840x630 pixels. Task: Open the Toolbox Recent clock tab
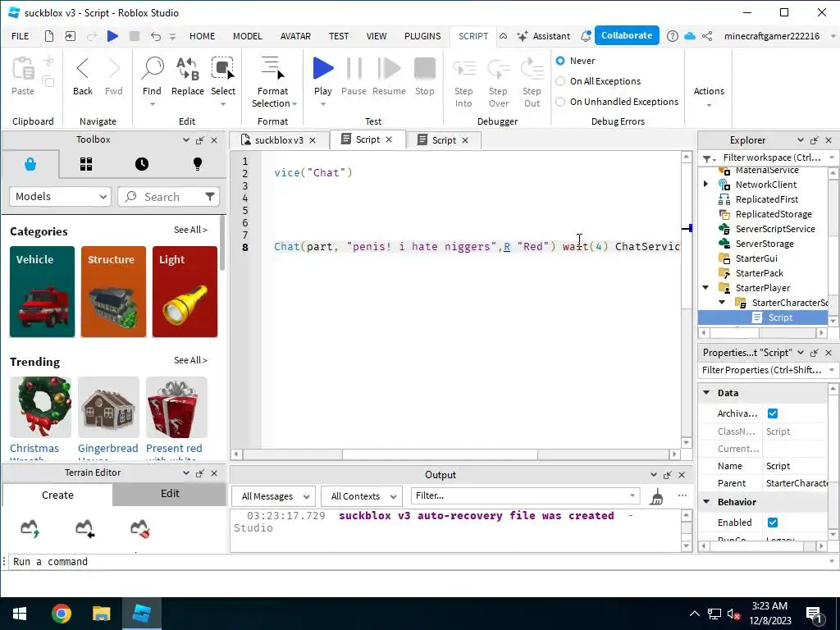click(142, 164)
